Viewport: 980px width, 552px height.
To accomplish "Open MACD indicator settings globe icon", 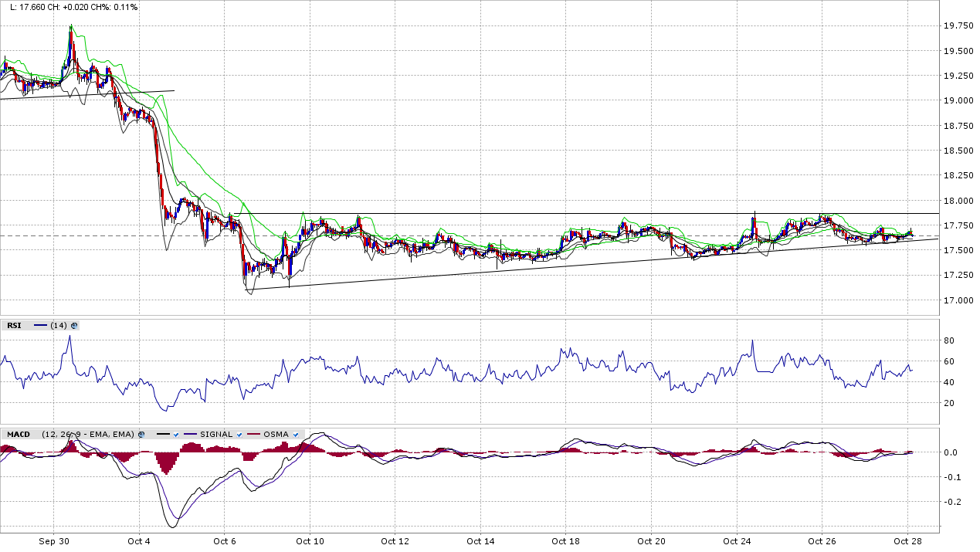I will pyautogui.click(x=141, y=435).
